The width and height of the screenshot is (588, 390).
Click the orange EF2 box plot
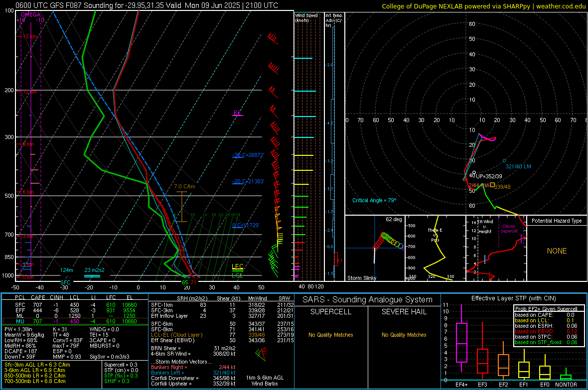click(503, 362)
